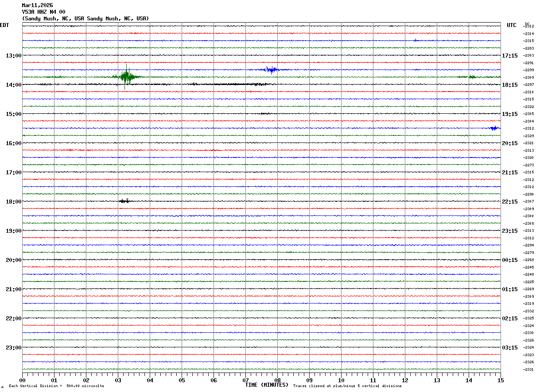Click the large green seismic event spike

[x=127, y=77]
